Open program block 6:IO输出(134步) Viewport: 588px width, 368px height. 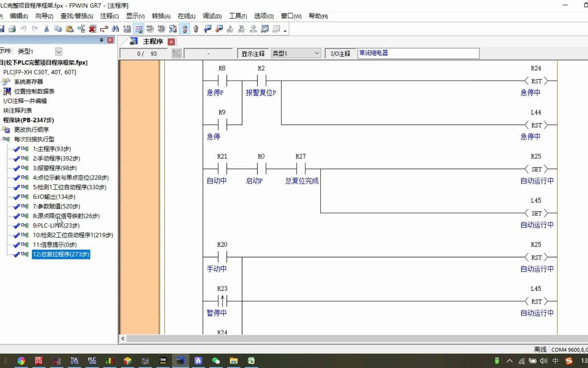coord(54,197)
